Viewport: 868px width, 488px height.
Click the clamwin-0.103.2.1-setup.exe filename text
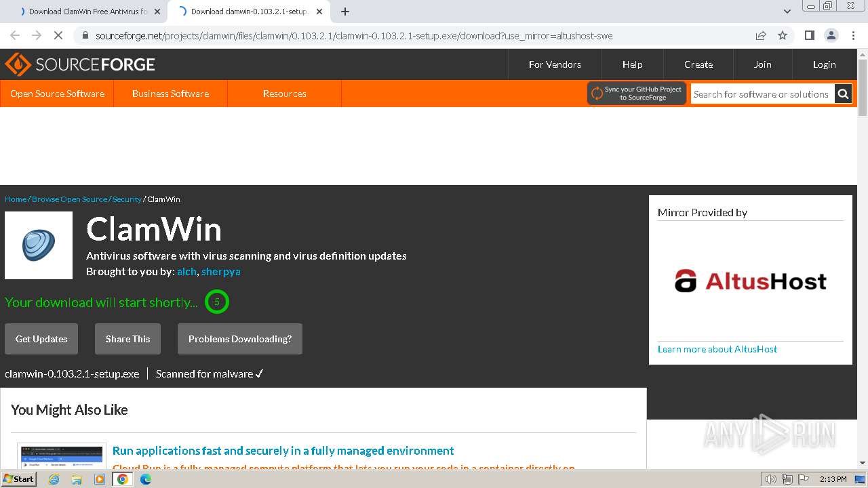pos(72,373)
